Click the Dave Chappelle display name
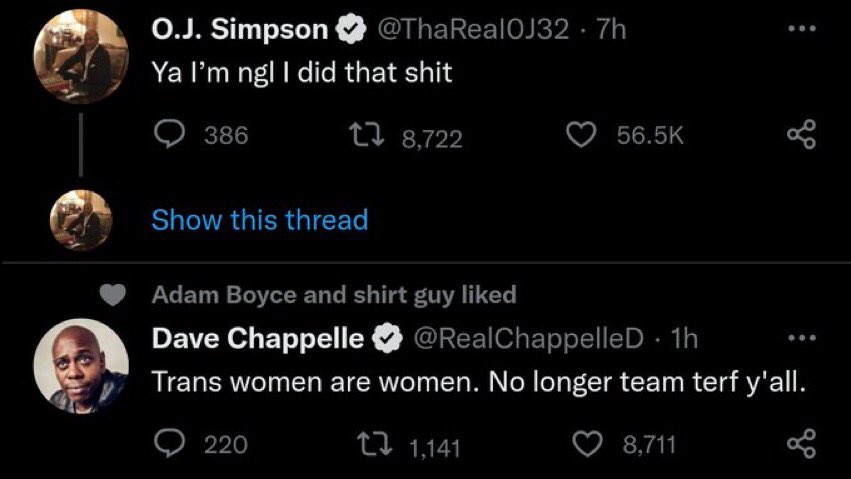851x479 pixels. (258, 339)
